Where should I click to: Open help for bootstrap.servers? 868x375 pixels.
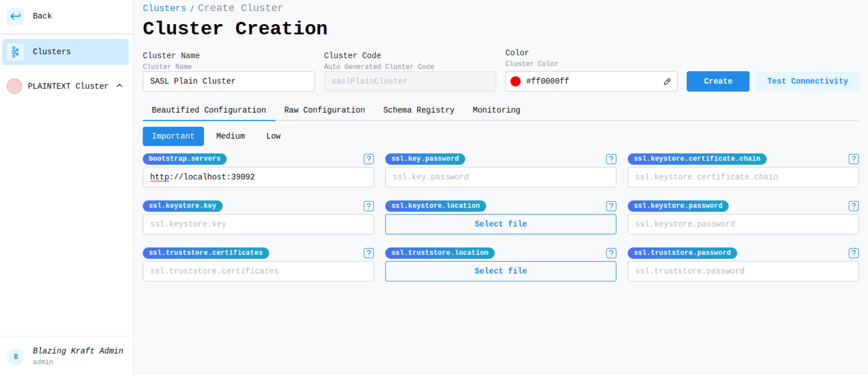[x=369, y=159]
